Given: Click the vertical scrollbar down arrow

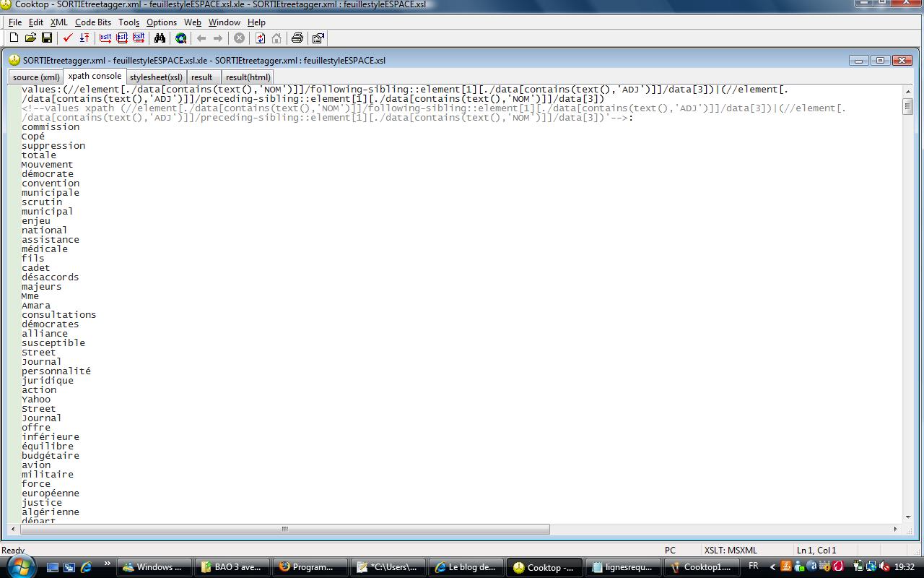Looking at the screenshot, I should pos(908,517).
